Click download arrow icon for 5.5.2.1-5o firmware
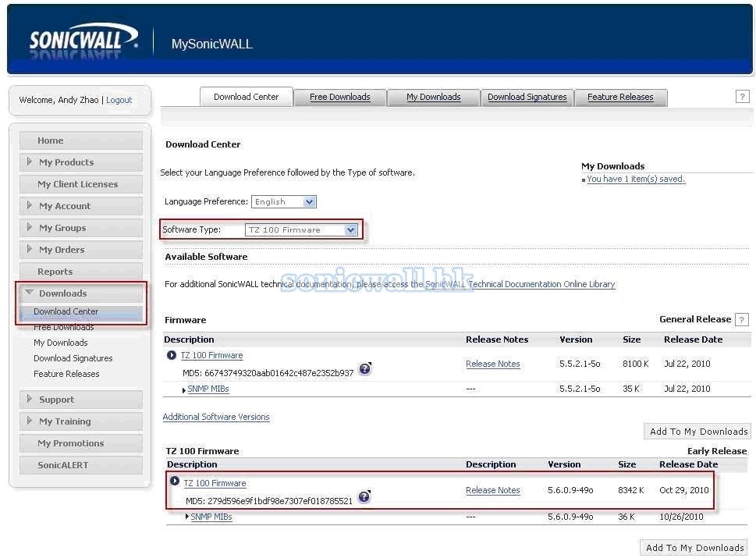The width and height of the screenshot is (756, 558). point(171,355)
